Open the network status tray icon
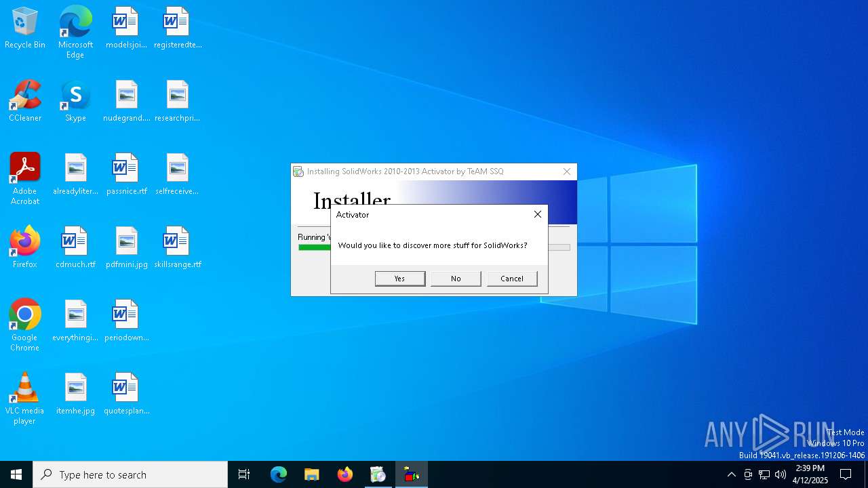This screenshot has height=488, width=868. coord(764,474)
